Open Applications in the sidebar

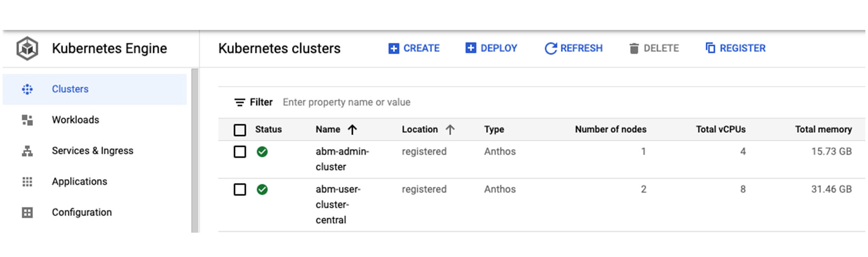pyautogui.click(x=95, y=181)
